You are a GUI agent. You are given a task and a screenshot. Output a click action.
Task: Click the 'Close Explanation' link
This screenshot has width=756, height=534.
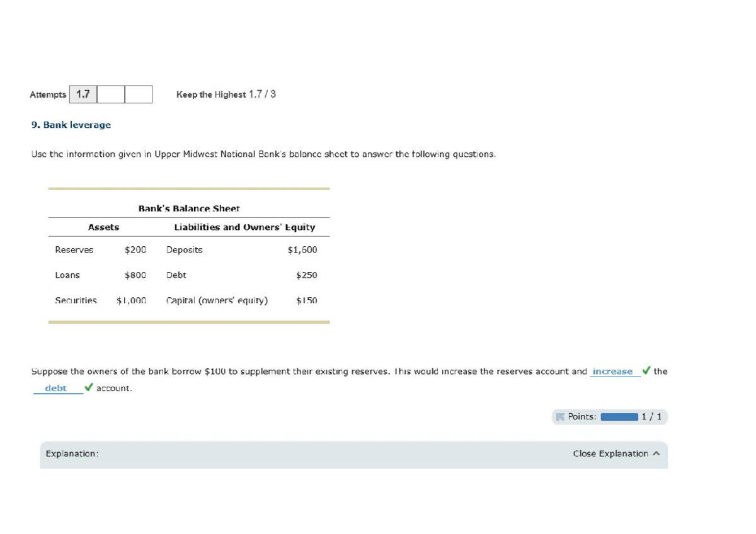click(610, 453)
